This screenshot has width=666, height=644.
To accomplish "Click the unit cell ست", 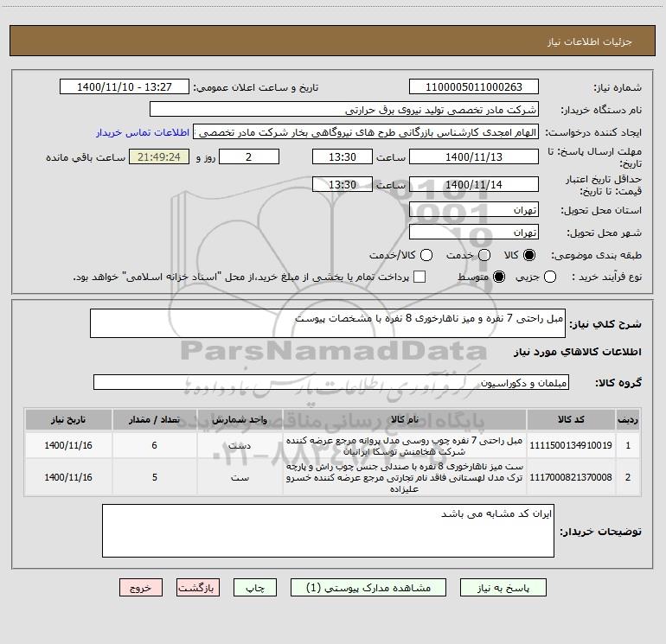I will pos(240,477).
